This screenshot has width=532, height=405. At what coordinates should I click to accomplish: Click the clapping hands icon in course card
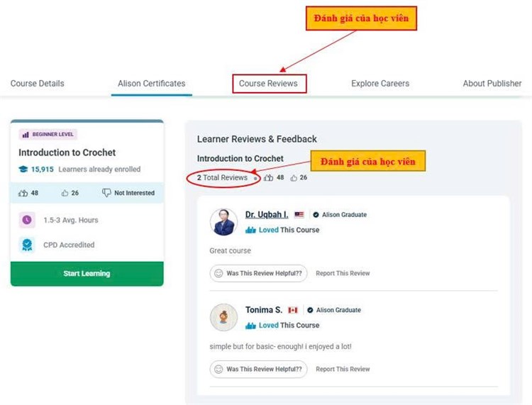point(23,193)
